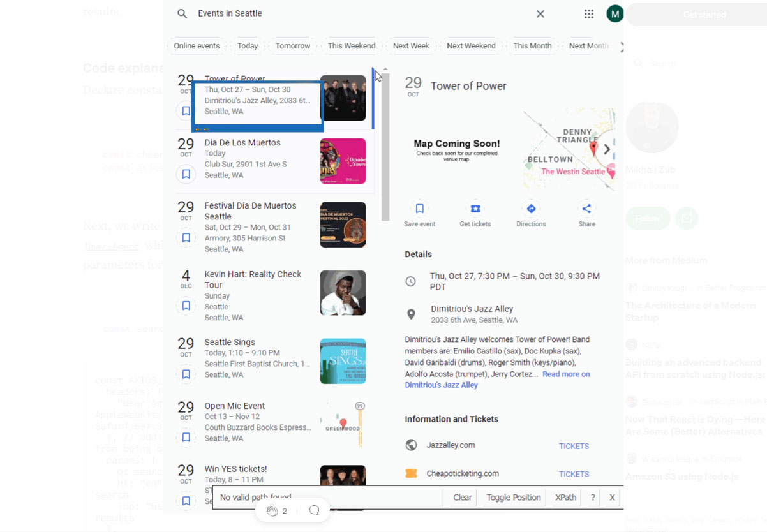The width and height of the screenshot is (767, 532).
Task: Click the chevron on the venue map
Action: pyautogui.click(x=606, y=149)
